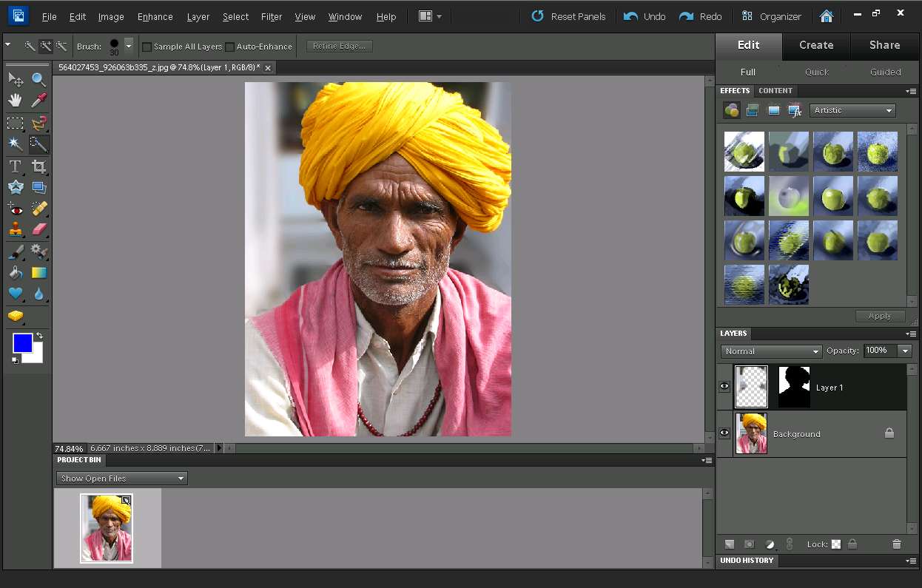Open the Normal blend mode dropdown

point(770,351)
